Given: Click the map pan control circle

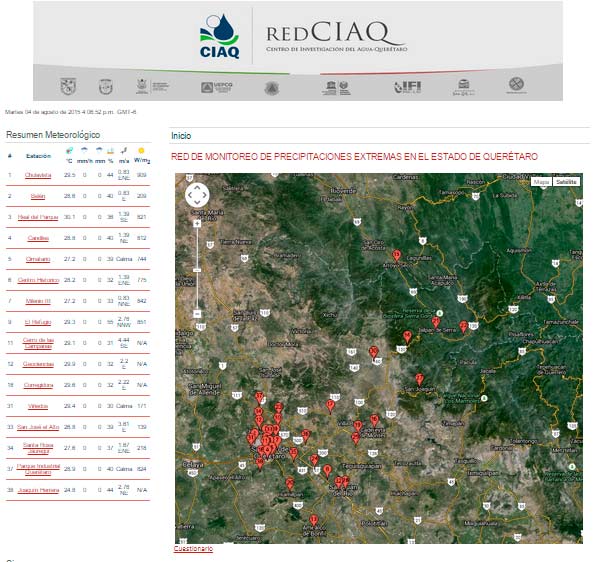Looking at the screenshot, I should [197, 195].
